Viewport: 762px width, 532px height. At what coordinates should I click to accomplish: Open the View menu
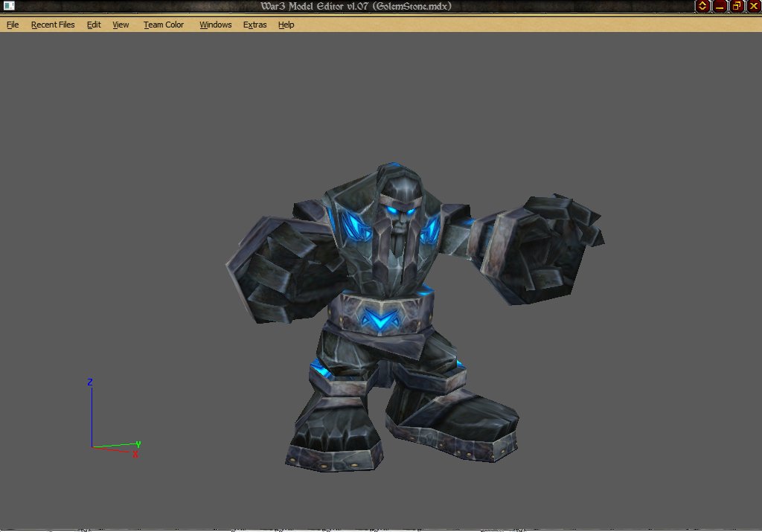tap(121, 25)
